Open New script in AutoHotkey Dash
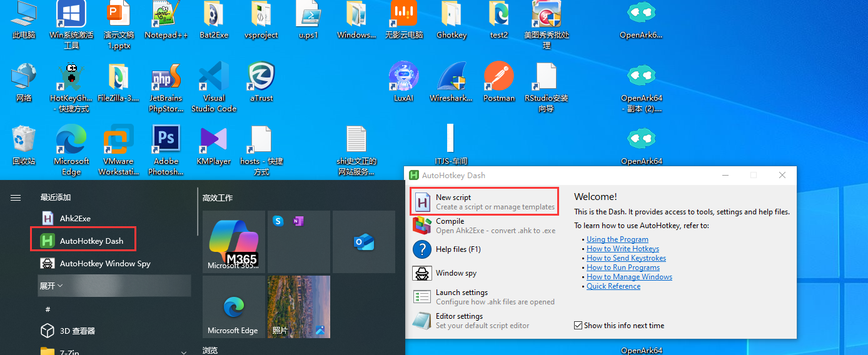The height and width of the screenshot is (355, 868). [483, 202]
